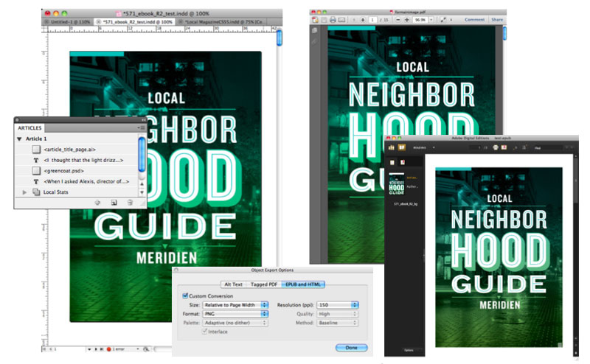Click Create PDF icon in Acrobat toolbar
Image resolution: width=590 pixels, height=364 pixels.
(x=315, y=20)
